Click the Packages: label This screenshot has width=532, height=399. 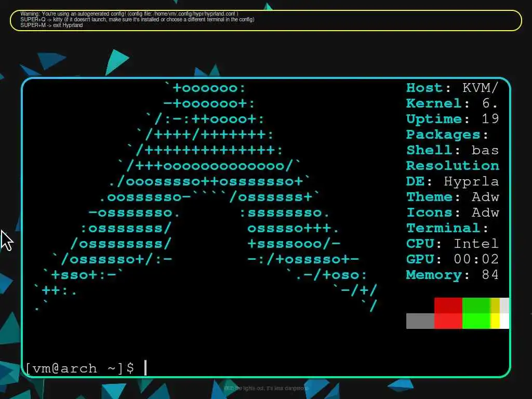(447, 135)
